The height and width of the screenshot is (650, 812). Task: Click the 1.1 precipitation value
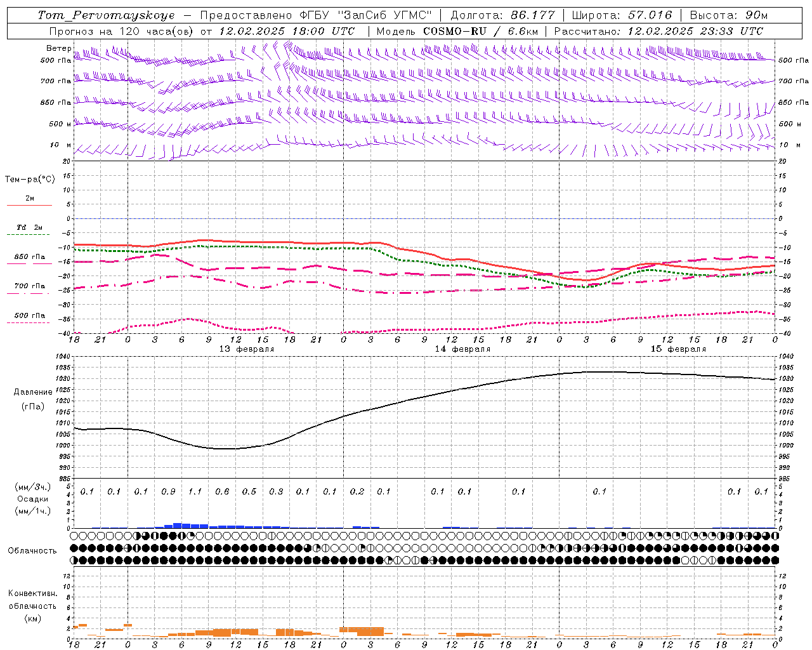coord(195,492)
